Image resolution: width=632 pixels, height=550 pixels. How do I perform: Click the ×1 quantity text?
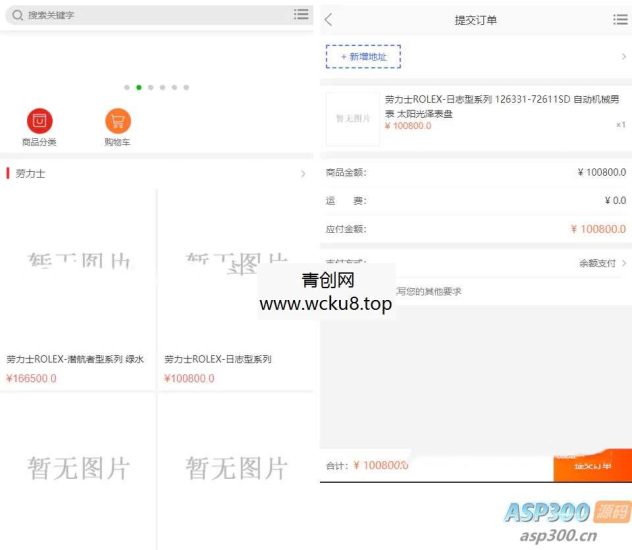point(621,125)
